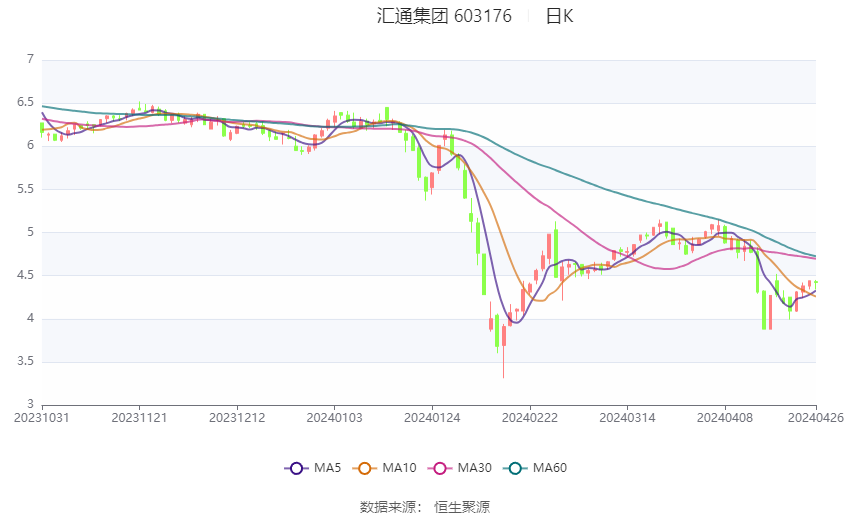Hide the MA10 series via its label
The image size is (850, 517).
(399, 468)
